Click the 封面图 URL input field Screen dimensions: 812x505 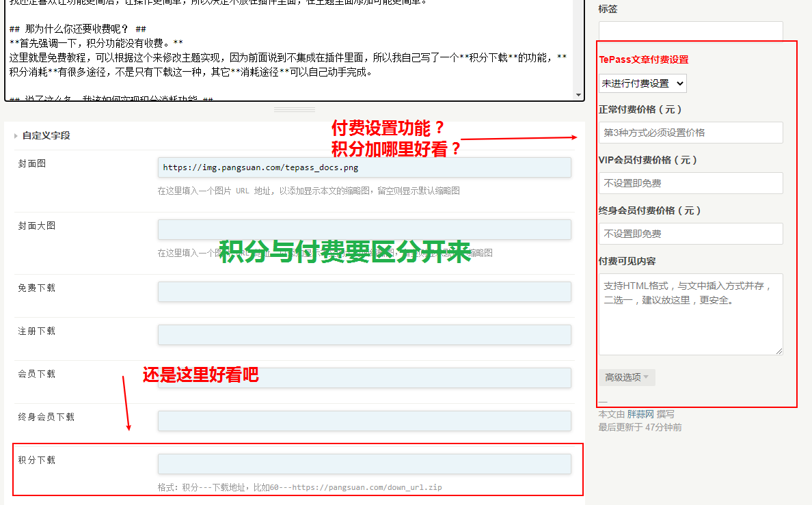point(364,167)
